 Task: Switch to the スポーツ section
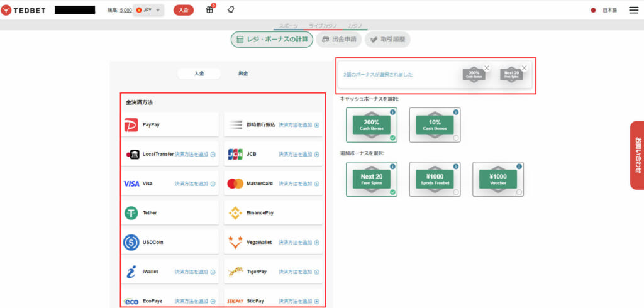pos(288,26)
